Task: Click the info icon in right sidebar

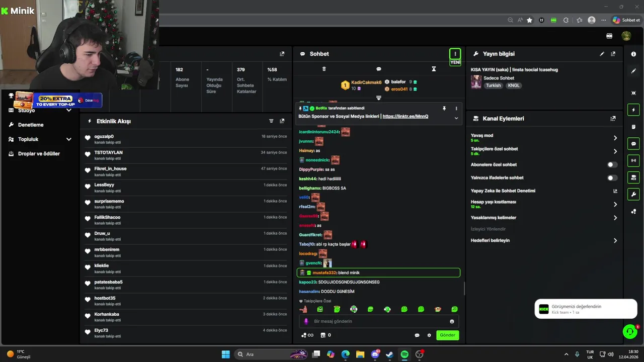Action: coord(633,54)
